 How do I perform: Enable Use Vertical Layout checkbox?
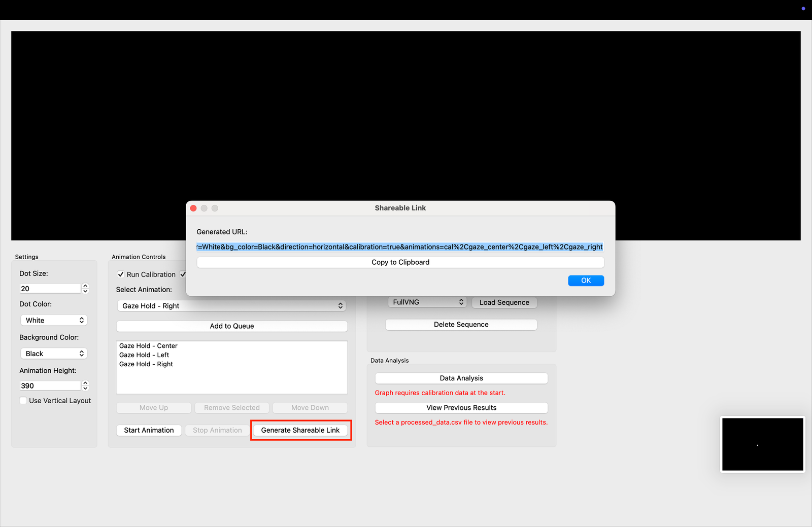pyautogui.click(x=23, y=401)
